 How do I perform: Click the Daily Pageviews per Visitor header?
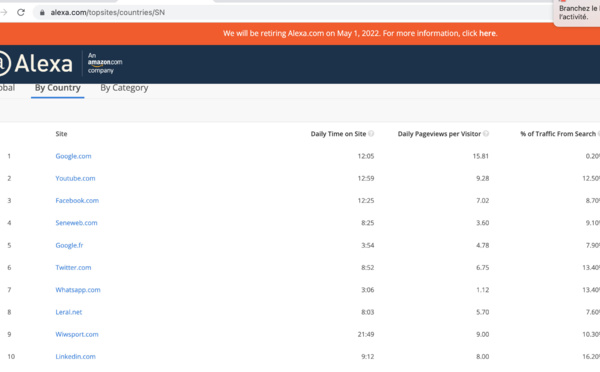[x=439, y=134]
